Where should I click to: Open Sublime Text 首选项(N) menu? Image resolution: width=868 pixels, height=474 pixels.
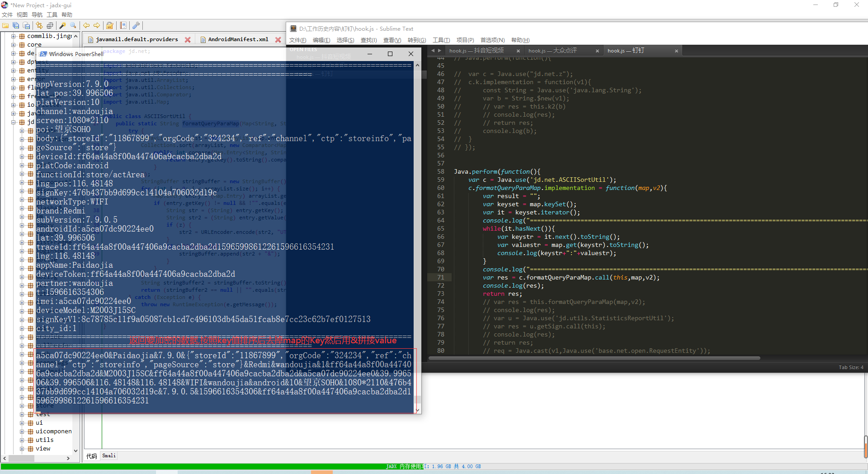(493, 40)
